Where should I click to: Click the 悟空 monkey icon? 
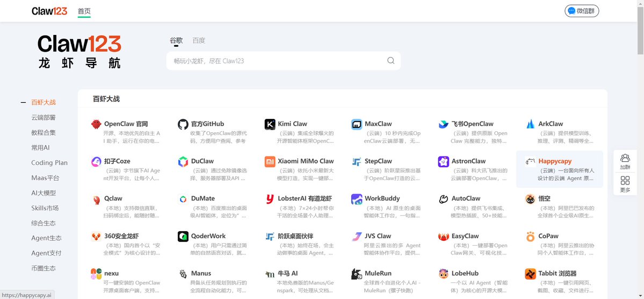click(x=530, y=199)
